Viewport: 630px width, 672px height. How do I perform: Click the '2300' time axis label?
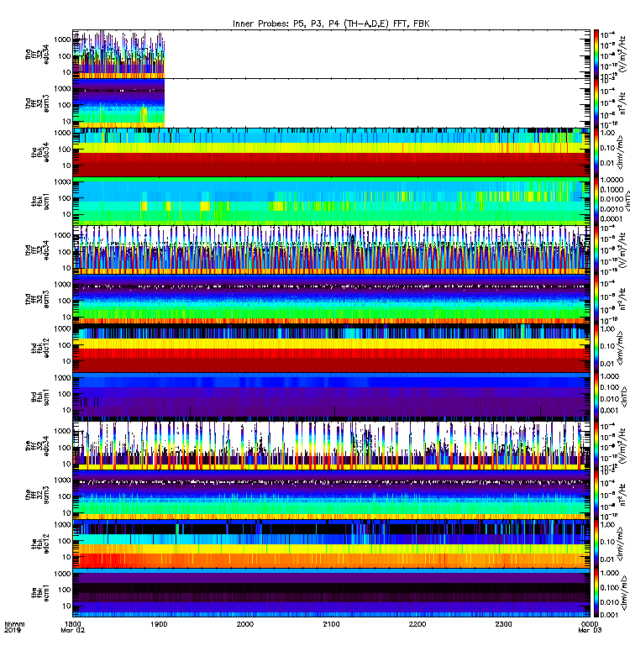click(503, 624)
